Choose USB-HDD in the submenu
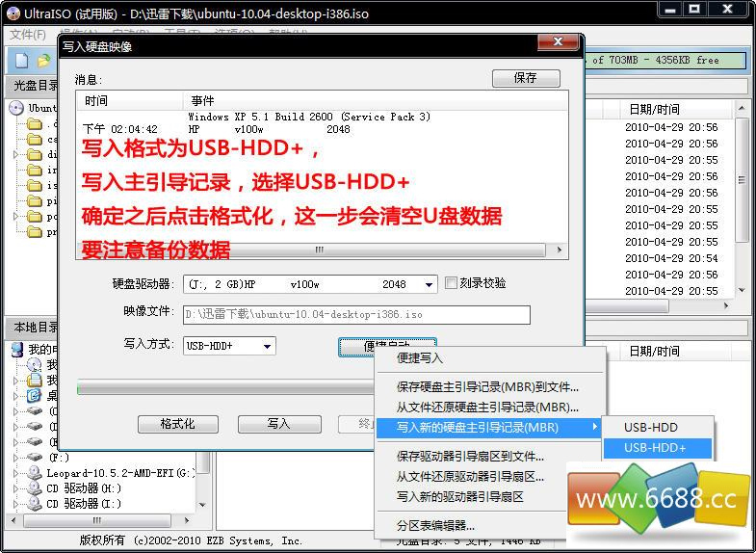The image size is (756, 553). click(658, 427)
